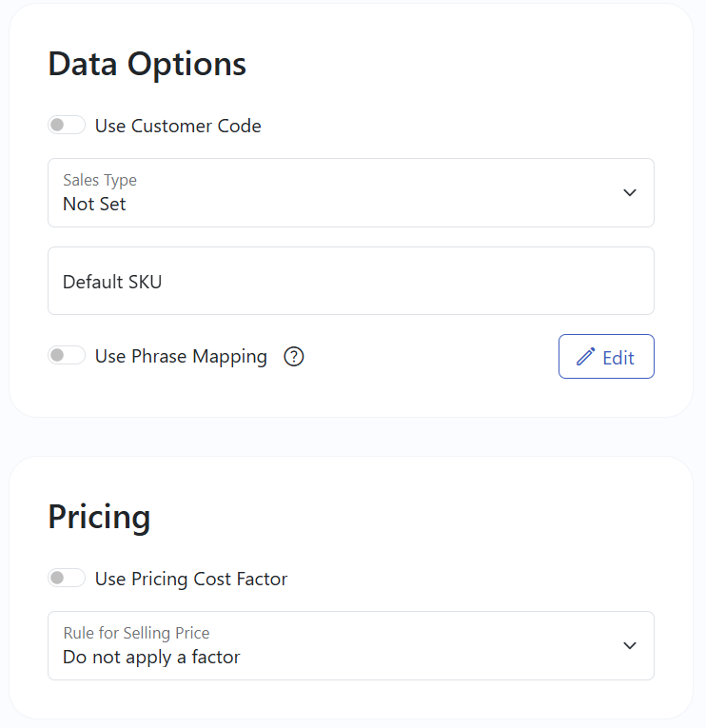The height and width of the screenshot is (728, 706).
Task: Click the small "Rule for Selling Price" field label
Action: click(x=136, y=633)
